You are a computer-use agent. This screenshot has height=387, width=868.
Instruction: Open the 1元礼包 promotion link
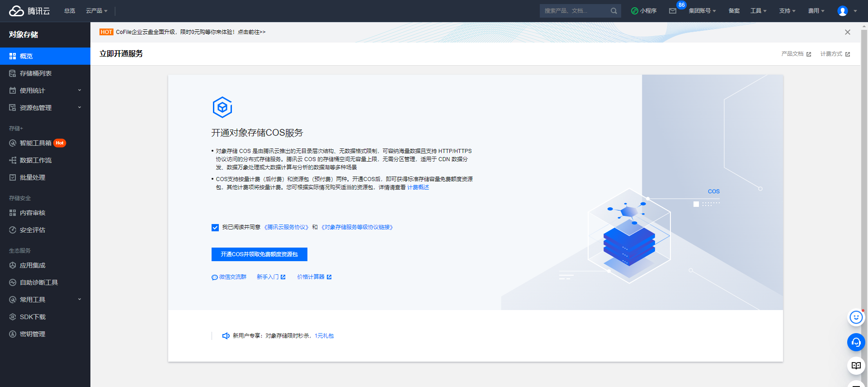tap(324, 336)
